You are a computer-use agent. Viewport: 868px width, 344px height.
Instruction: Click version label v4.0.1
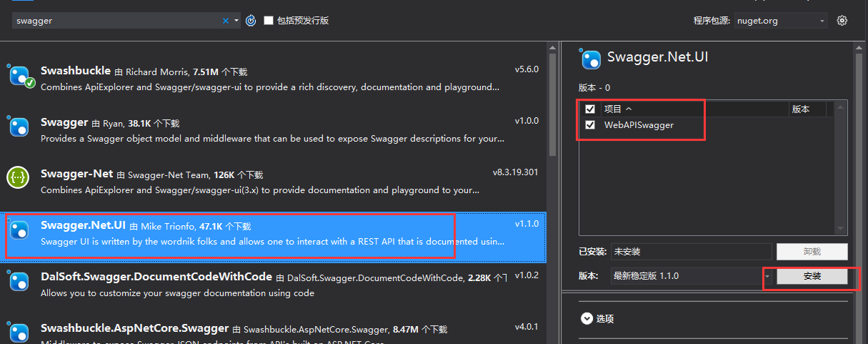[527, 327]
